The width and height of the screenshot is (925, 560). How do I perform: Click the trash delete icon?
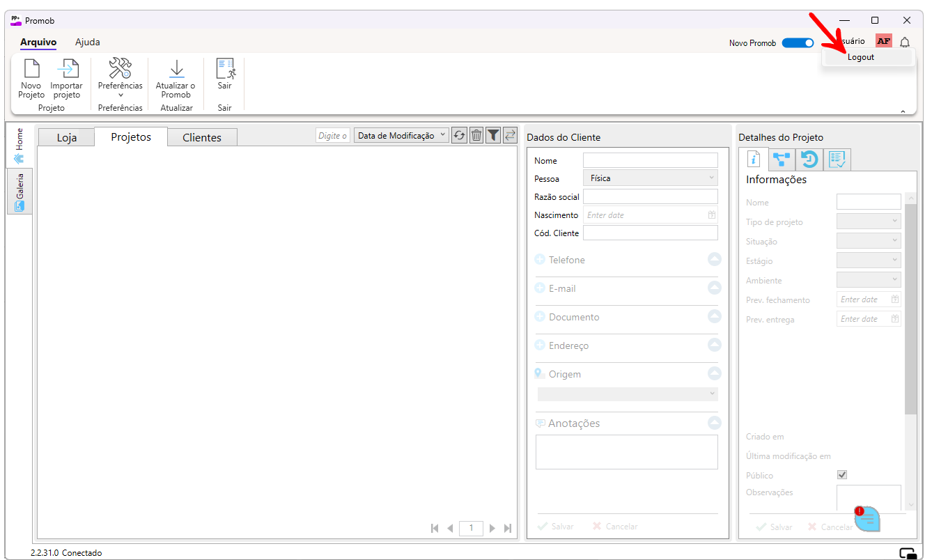(x=476, y=136)
